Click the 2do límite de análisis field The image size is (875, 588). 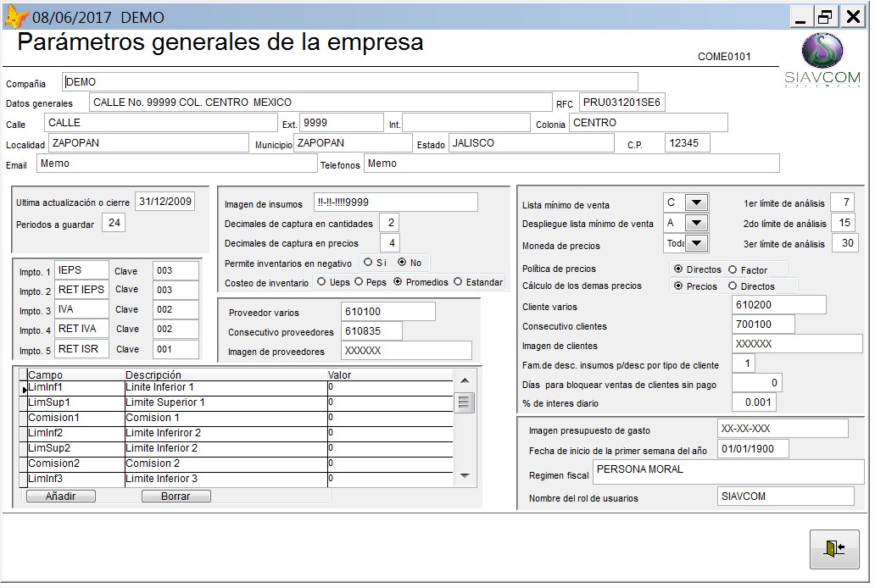(x=844, y=223)
